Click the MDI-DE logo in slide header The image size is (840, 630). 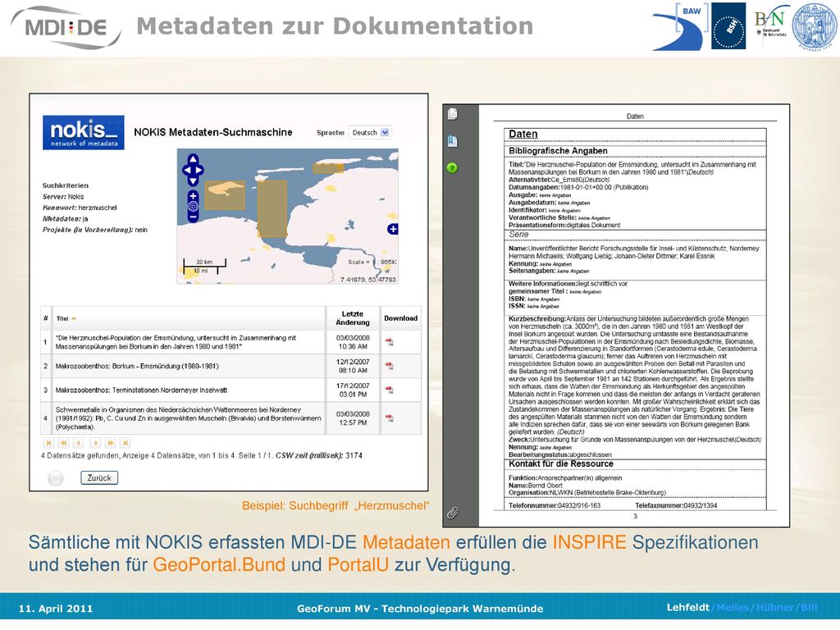click(66, 28)
